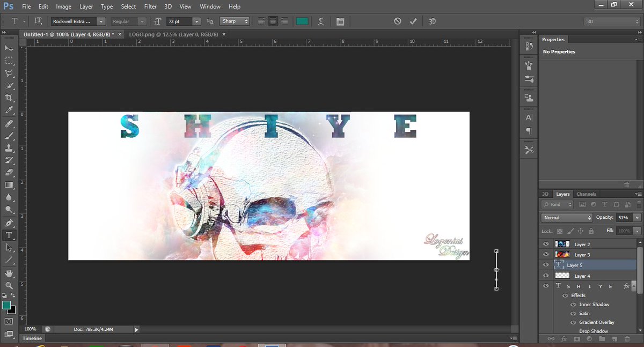Select the Eraser tool
Viewport: 644px width, 347px height.
coord(9,173)
